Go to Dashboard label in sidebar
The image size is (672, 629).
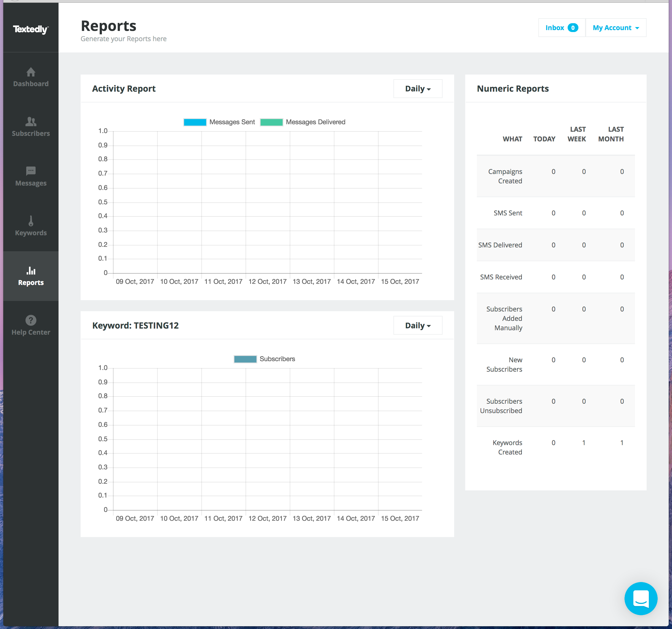(x=31, y=84)
